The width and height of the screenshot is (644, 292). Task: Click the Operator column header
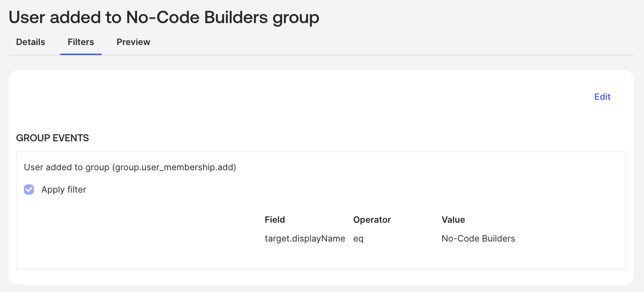click(x=372, y=220)
